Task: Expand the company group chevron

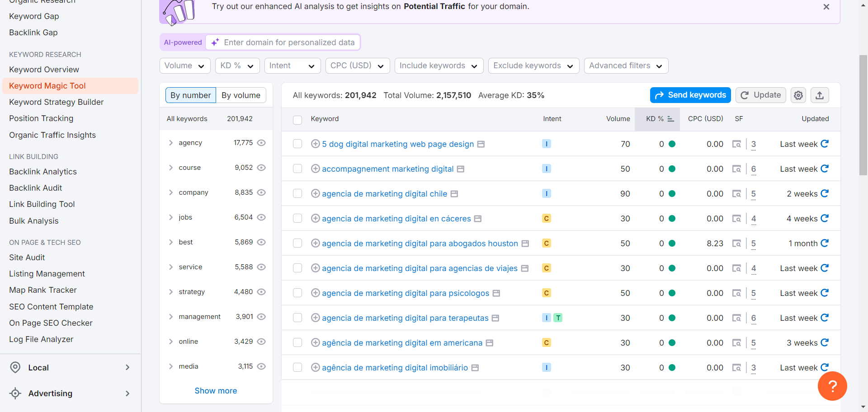Action: click(171, 192)
